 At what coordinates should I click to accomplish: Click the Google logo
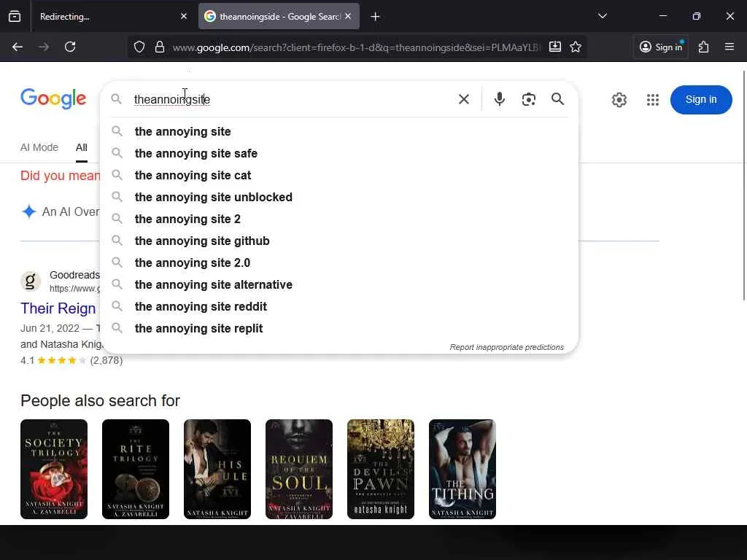[x=53, y=98]
